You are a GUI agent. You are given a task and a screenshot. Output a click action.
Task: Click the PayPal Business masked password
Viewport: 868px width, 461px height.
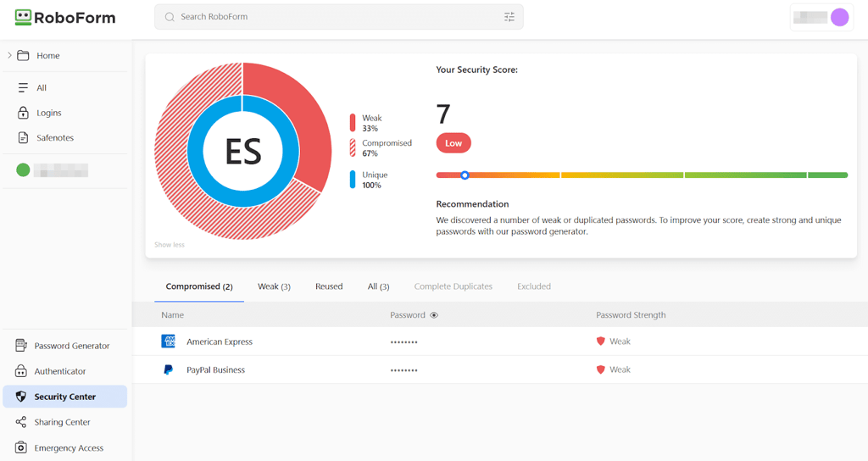point(403,370)
